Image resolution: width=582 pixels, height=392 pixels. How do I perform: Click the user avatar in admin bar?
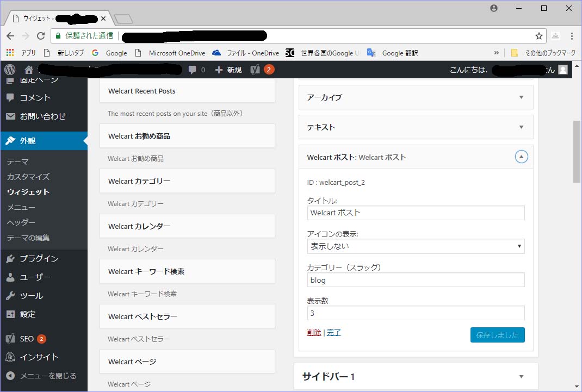563,70
